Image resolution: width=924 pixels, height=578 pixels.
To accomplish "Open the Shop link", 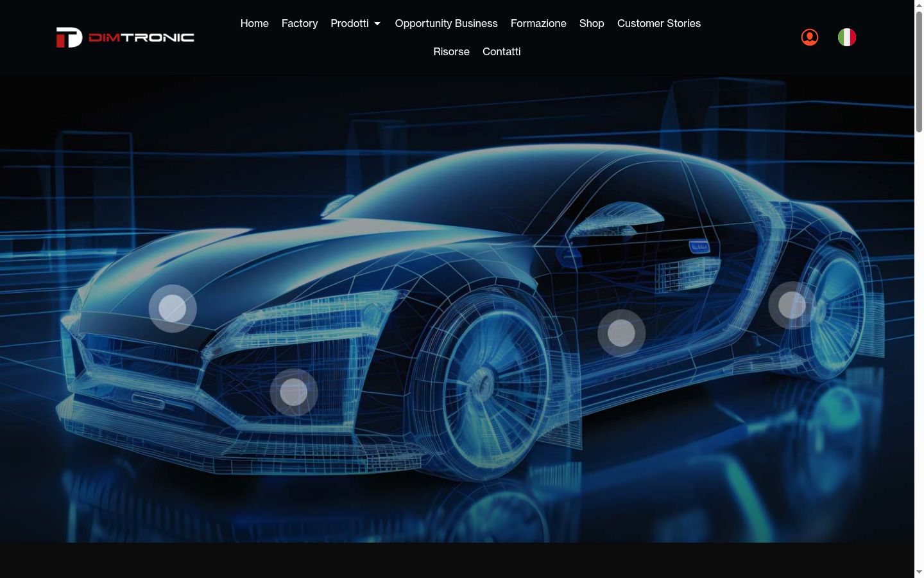I will pyautogui.click(x=592, y=23).
